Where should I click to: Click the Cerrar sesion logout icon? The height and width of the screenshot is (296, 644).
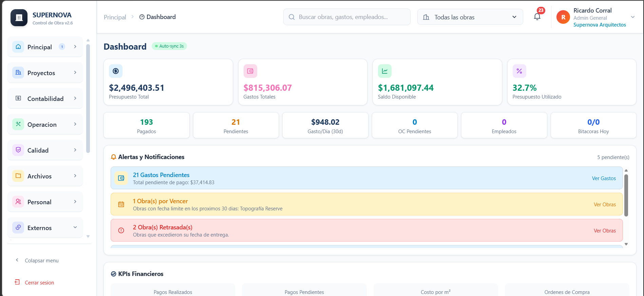coord(17,282)
